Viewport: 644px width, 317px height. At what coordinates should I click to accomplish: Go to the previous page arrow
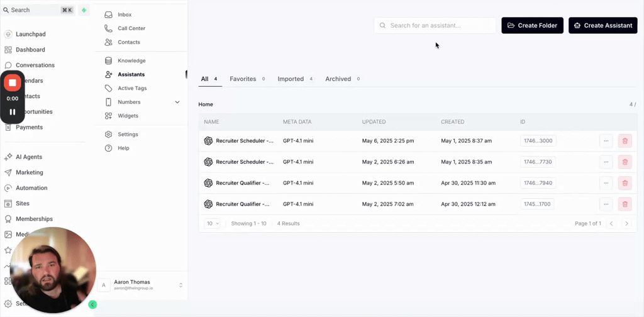tap(611, 224)
